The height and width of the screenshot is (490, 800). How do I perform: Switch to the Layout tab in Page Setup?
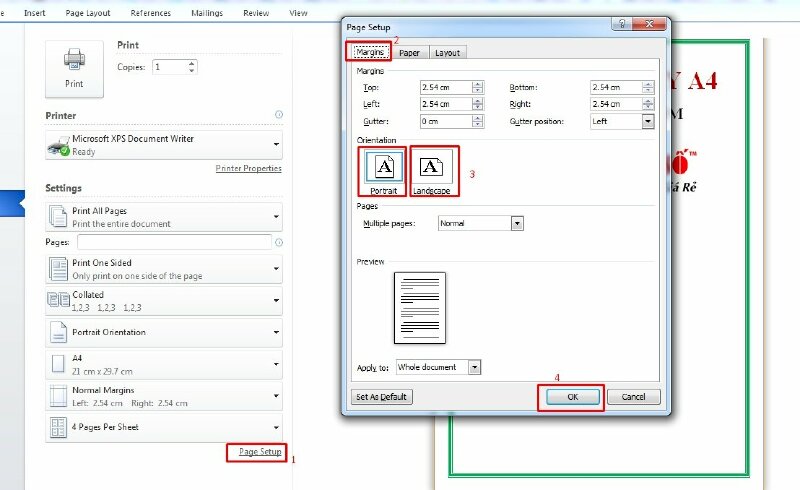coord(447,52)
